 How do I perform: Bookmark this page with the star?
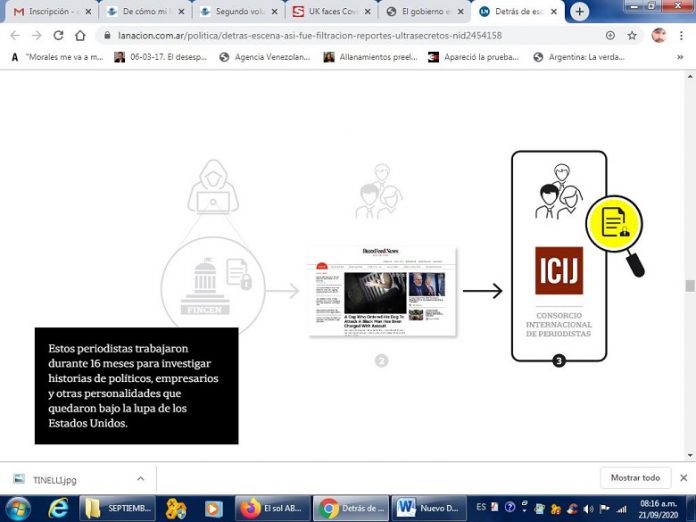pyautogui.click(x=632, y=36)
